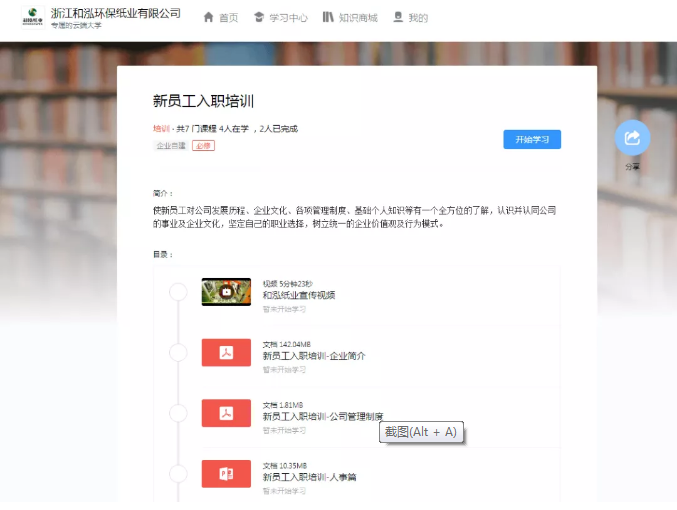Click the blue round share icon

click(632, 138)
